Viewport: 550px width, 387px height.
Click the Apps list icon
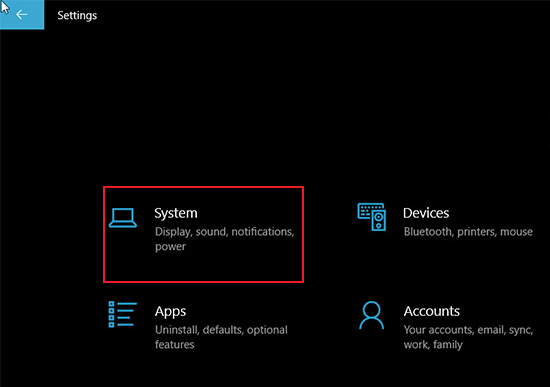pos(123,314)
